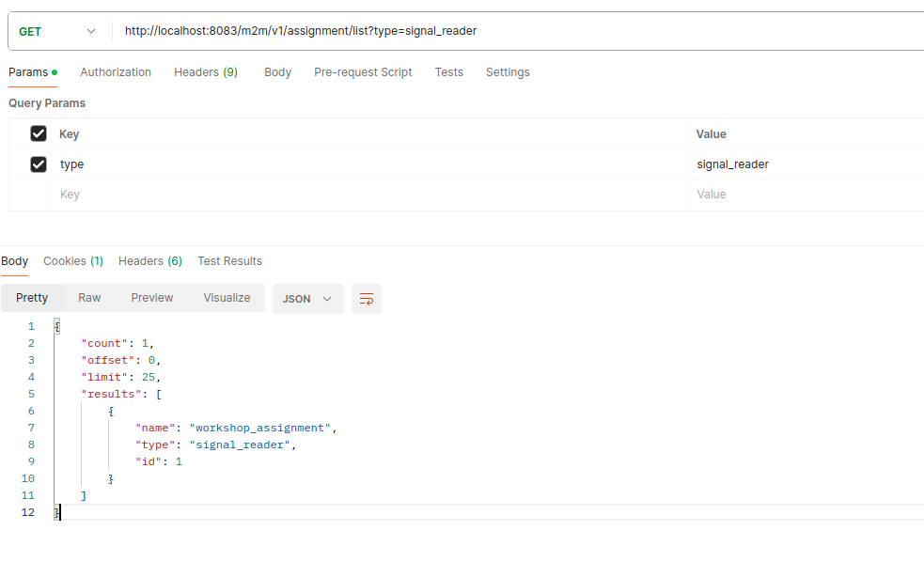
Task: Switch response view to Preview
Action: pyautogui.click(x=152, y=298)
